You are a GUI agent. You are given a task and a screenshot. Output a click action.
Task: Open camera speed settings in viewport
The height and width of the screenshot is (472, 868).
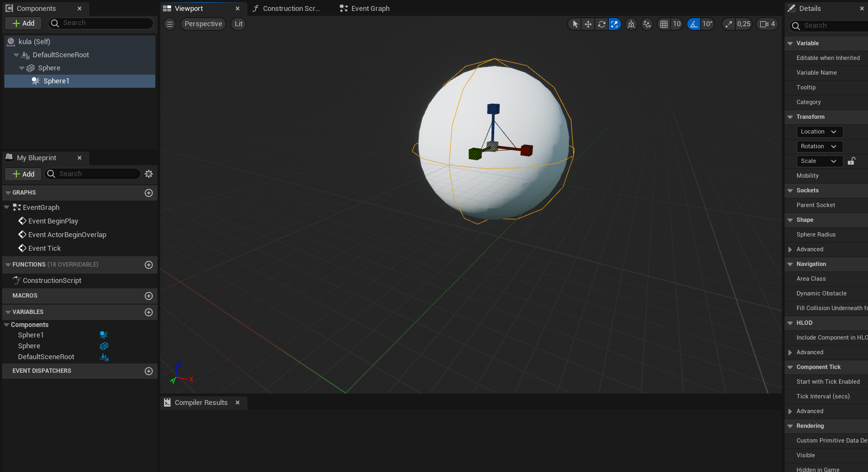point(767,24)
